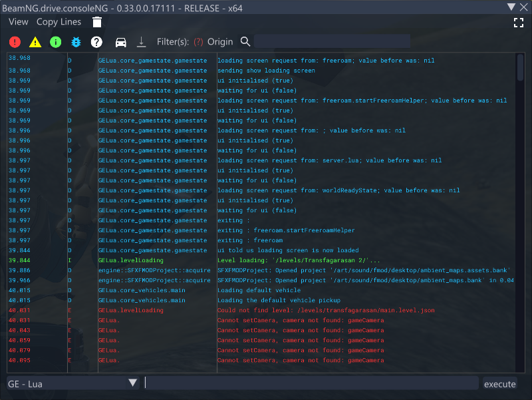This screenshot has width=532, height=400.
Task: Click timestamp 40.031 of levelLoading error
Action: 19,310
